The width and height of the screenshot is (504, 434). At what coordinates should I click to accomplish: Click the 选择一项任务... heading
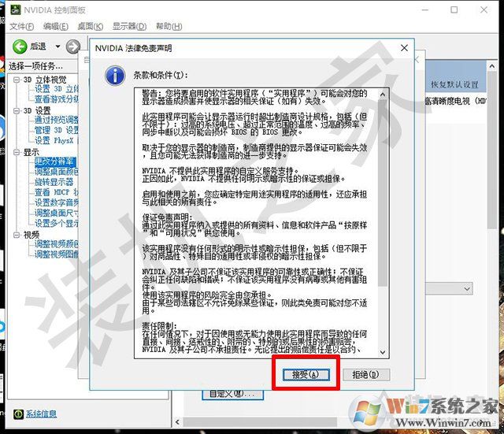[36, 66]
